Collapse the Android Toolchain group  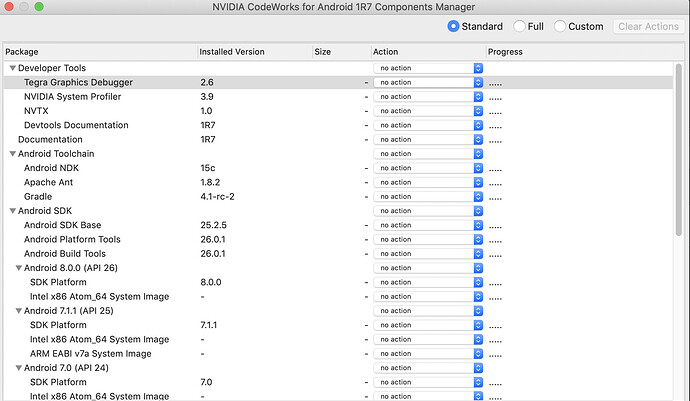tap(13, 154)
